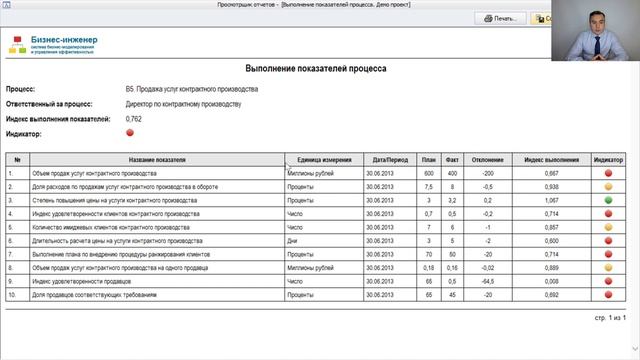Select row 'Объем продаж услуг контрактного производства'
Image resolution: width=640 pixels, height=360 pixels.
(315, 173)
